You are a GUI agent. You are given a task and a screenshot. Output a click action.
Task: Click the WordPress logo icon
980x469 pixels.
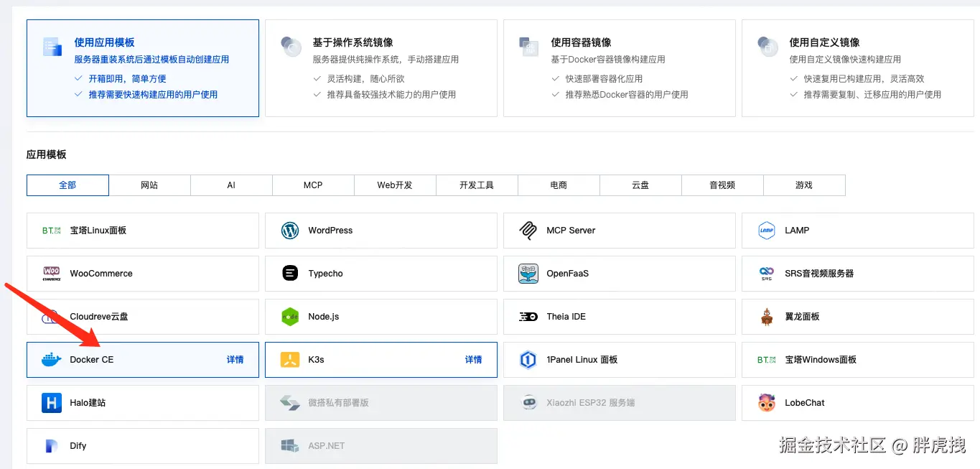point(290,231)
